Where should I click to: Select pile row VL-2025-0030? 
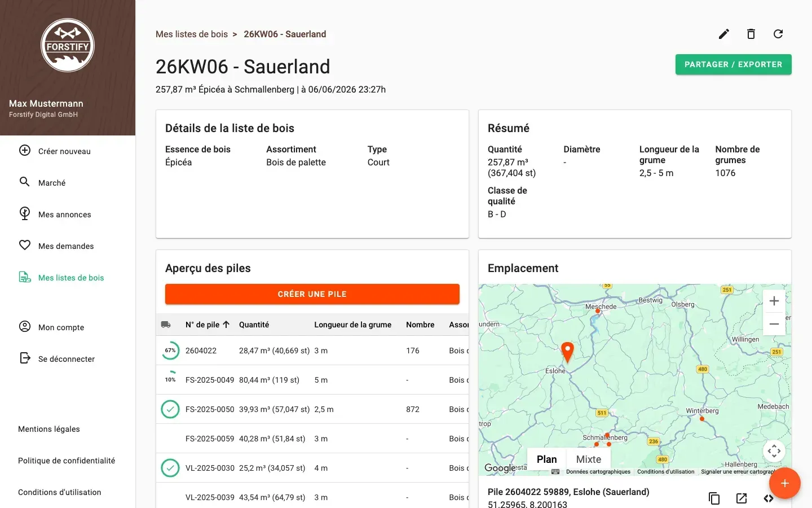(312, 468)
